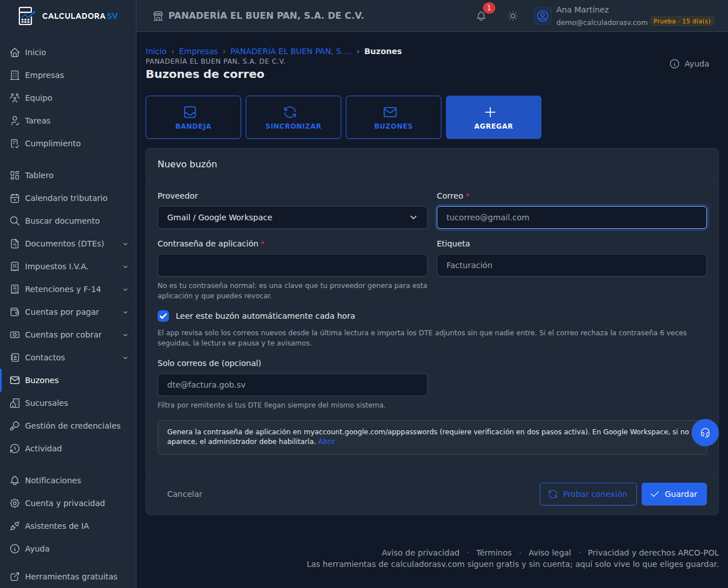Open Bandeja inbox tab
728x588 pixels.
tap(193, 117)
